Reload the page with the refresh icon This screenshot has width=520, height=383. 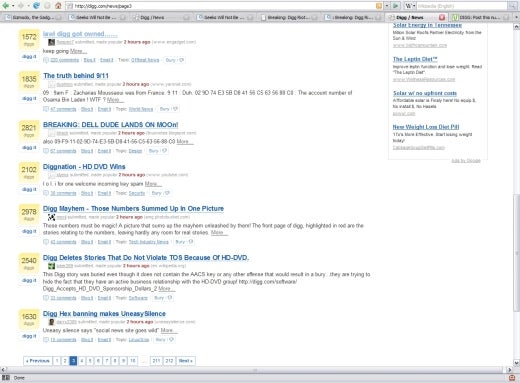[x=36, y=6]
